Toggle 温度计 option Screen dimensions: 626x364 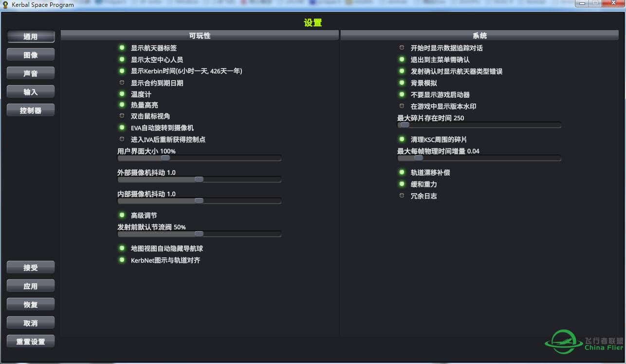coord(122,94)
